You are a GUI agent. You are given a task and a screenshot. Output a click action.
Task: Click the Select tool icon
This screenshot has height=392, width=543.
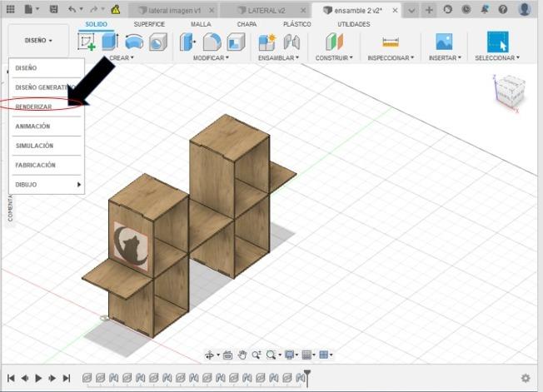(497, 42)
